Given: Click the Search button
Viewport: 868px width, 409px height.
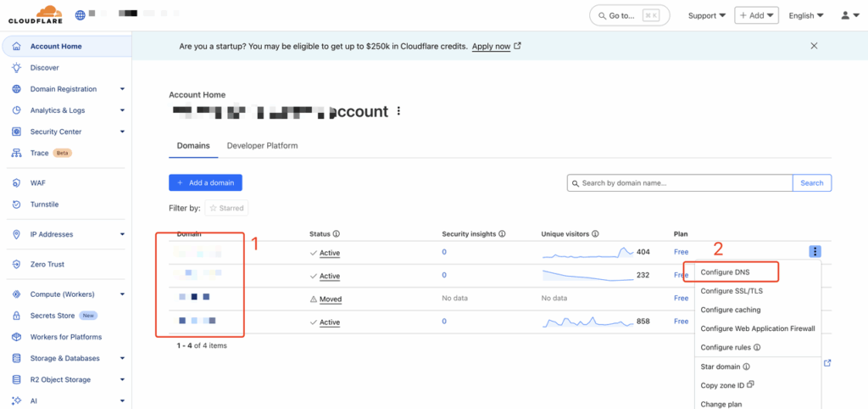Looking at the screenshot, I should pyautogui.click(x=812, y=183).
